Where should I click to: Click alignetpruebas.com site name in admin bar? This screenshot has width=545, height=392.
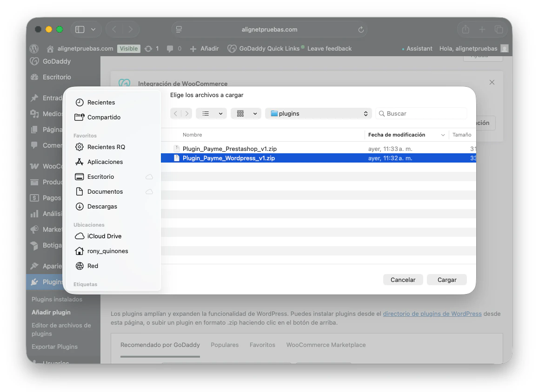pos(80,49)
